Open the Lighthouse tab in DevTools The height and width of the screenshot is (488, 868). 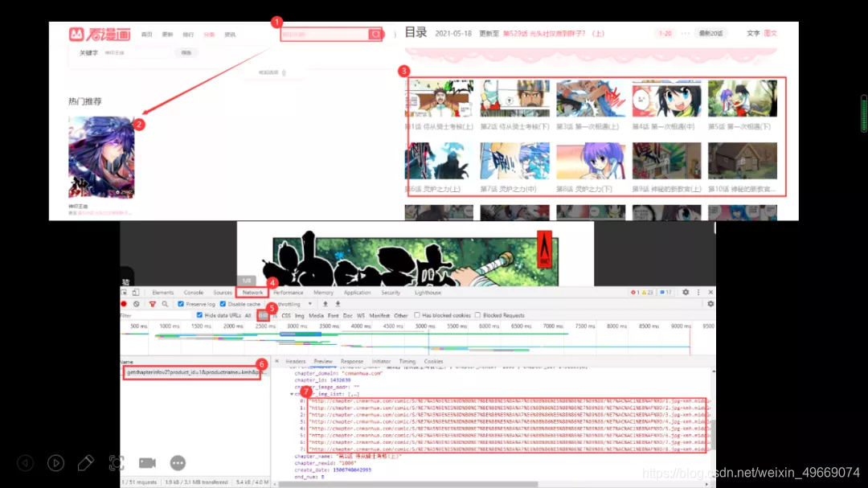coord(428,293)
